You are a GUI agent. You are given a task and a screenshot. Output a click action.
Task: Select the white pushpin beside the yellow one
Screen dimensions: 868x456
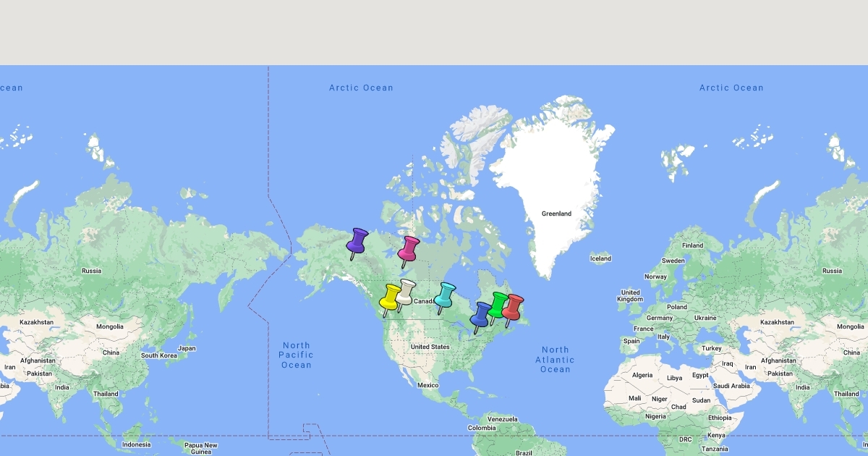(x=405, y=292)
